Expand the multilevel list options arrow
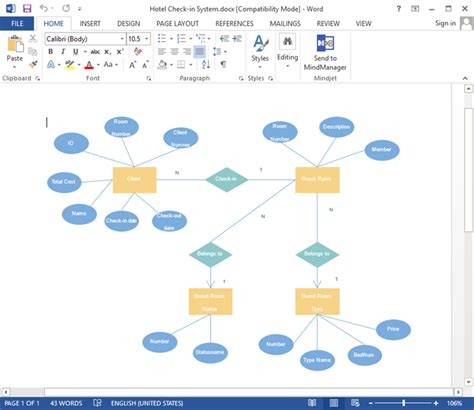 [209, 39]
